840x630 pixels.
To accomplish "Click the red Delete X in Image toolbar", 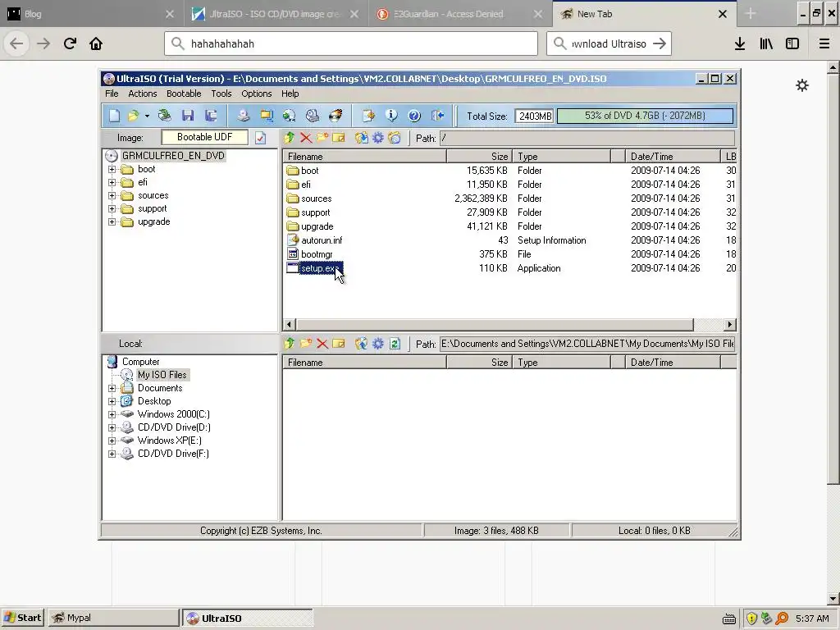I will pyautogui.click(x=306, y=138).
